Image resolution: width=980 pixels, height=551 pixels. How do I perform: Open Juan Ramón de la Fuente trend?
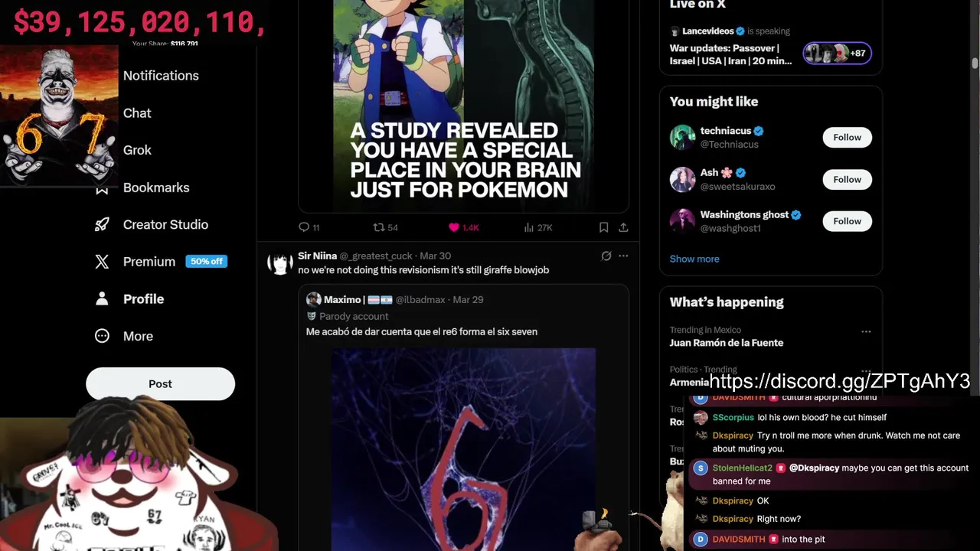pos(726,343)
